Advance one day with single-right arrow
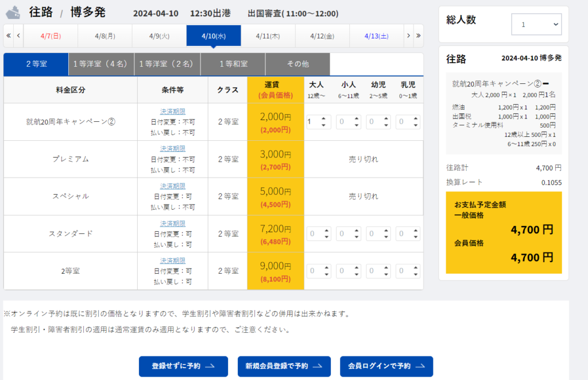The image size is (588, 380). coord(408,36)
